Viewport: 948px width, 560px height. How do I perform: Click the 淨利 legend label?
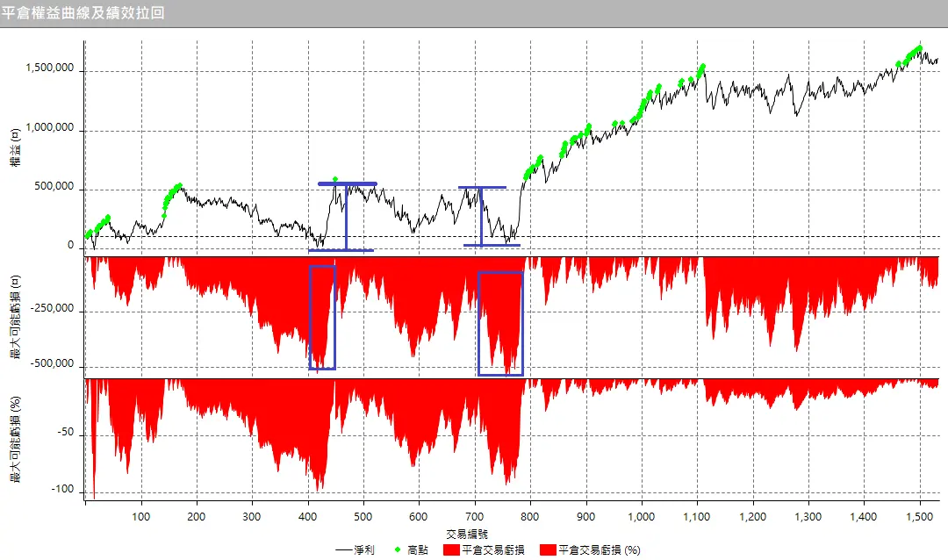point(365,550)
